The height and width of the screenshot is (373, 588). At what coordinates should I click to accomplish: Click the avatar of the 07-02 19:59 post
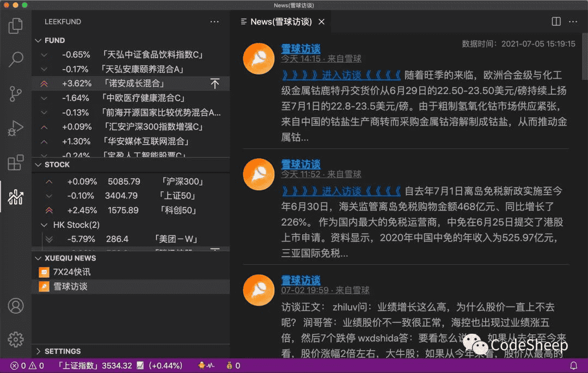point(259,290)
